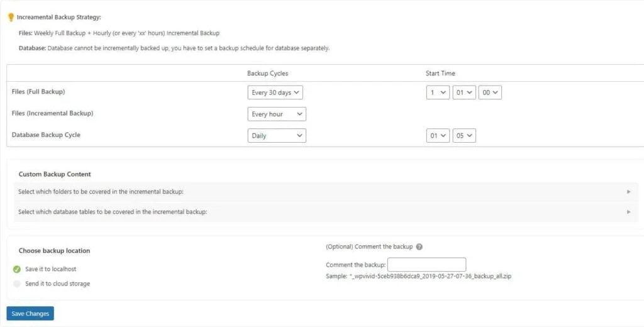Open the Every hour incremental backup dropdown
Viewport: 644px width, 327px height.
point(277,114)
